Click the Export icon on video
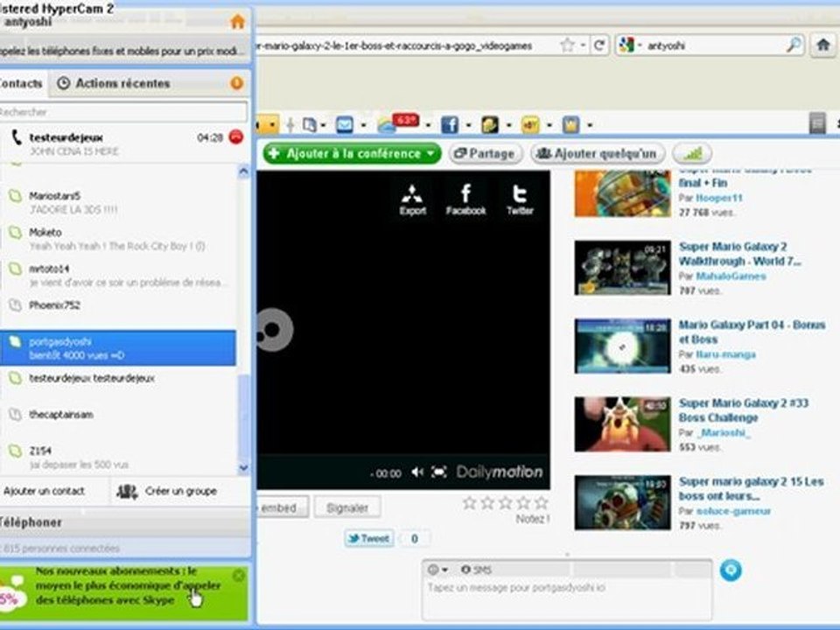This screenshot has width=840, height=630. click(x=412, y=199)
